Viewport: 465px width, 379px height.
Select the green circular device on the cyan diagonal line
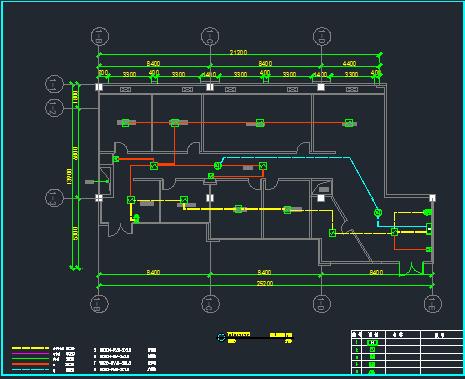(378, 212)
